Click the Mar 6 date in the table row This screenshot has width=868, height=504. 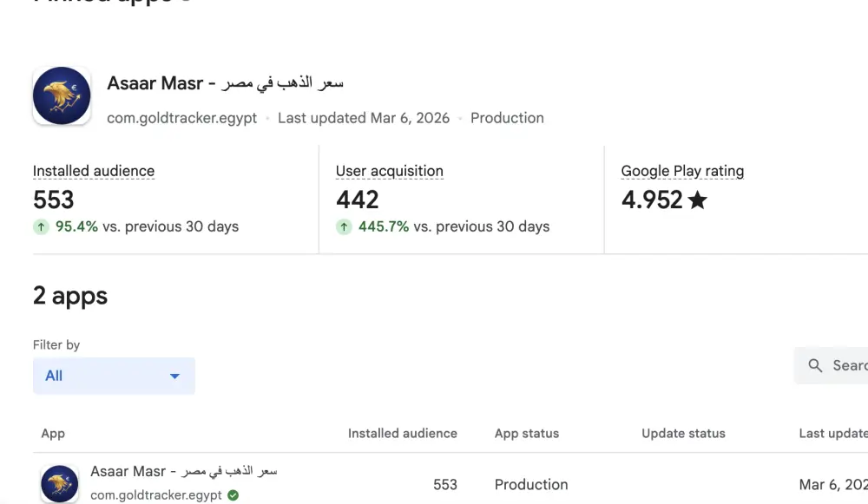833,485
